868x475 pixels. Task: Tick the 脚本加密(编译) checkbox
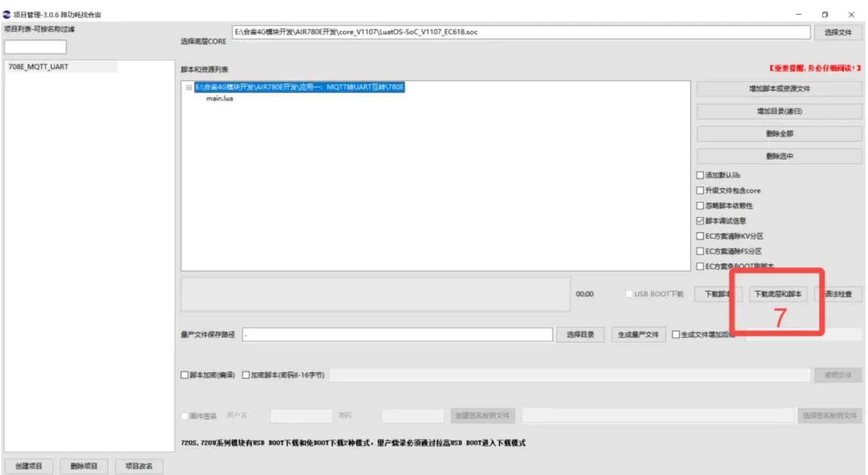185,375
